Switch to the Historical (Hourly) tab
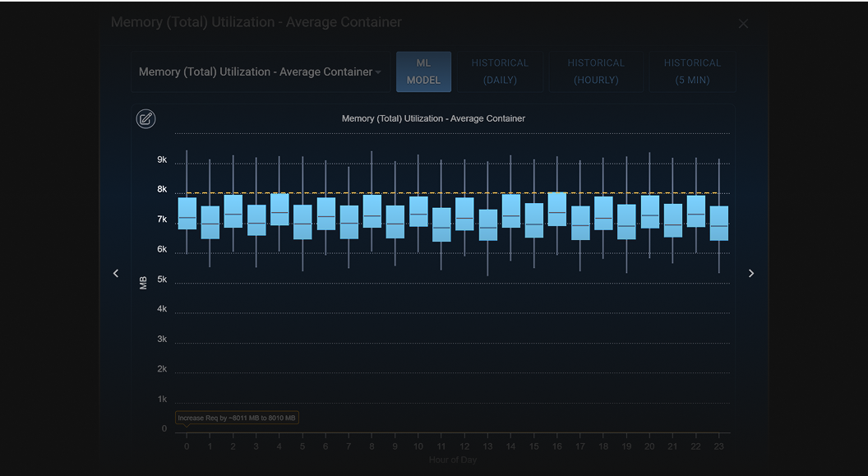This screenshot has width=868, height=476. (x=596, y=72)
